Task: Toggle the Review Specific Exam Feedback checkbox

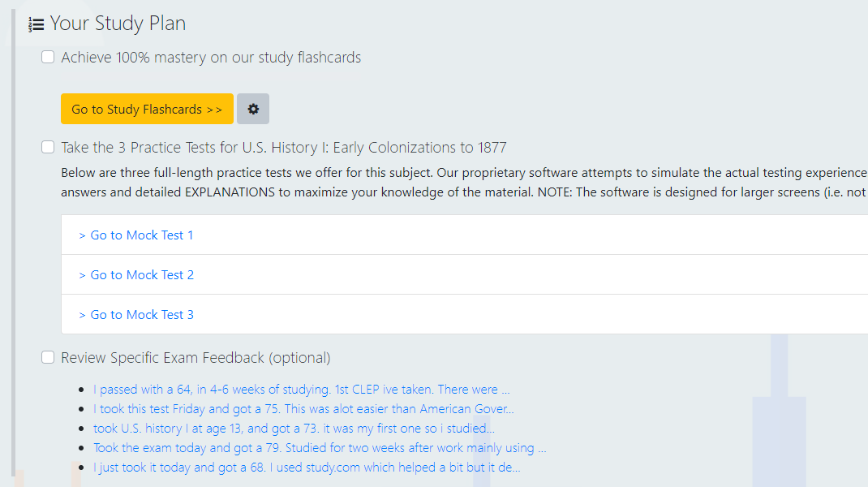Action: (48, 358)
